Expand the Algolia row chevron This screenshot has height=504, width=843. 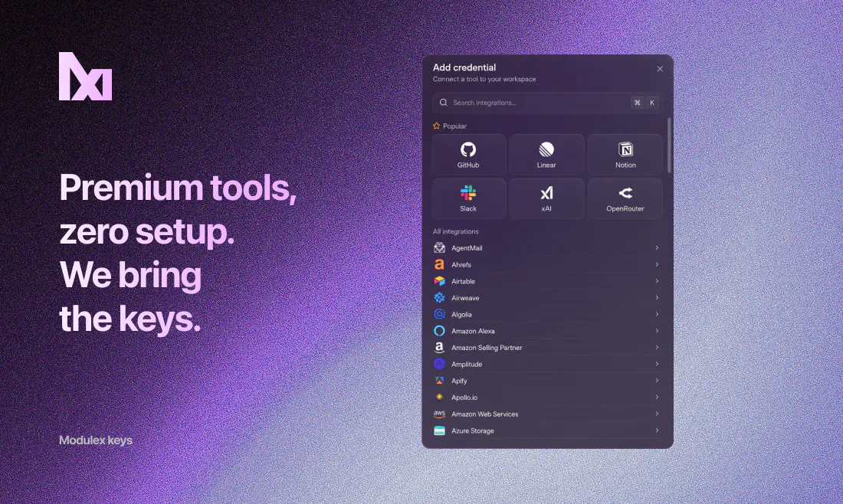657,314
